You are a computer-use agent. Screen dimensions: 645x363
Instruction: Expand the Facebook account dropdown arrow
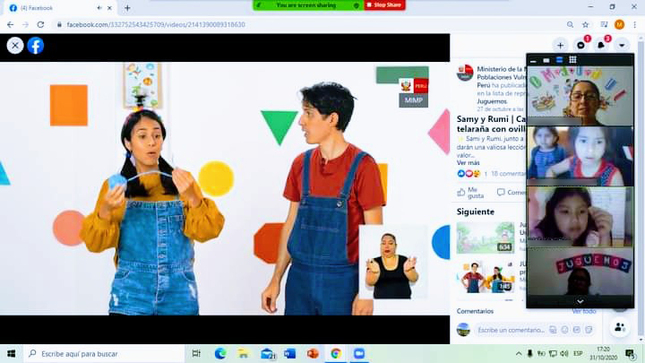[x=622, y=45]
